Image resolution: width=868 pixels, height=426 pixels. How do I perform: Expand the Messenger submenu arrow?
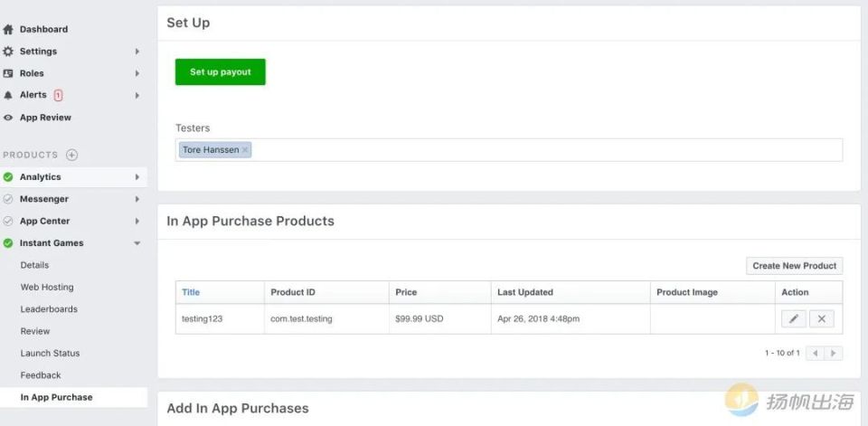(x=137, y=199)
